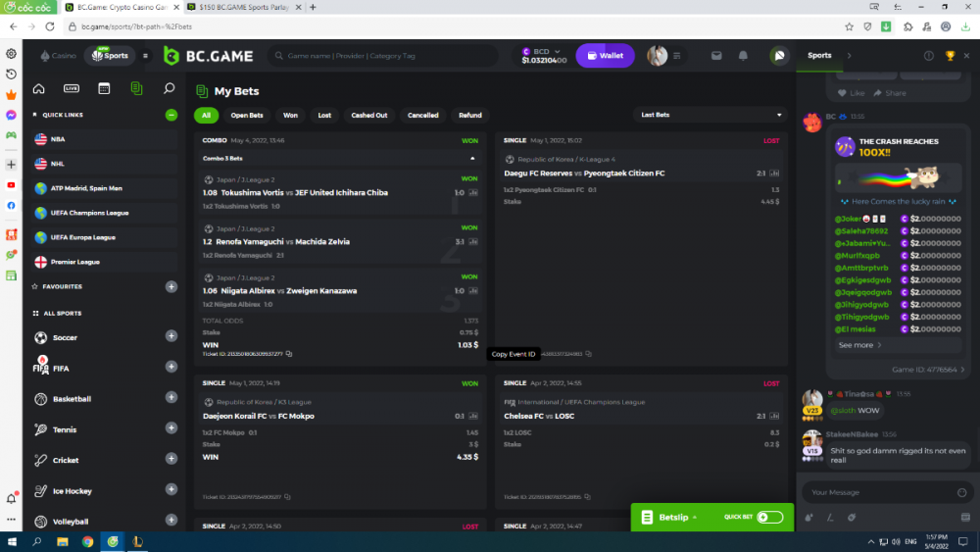Select the Cashed Out filter tab

368,115
